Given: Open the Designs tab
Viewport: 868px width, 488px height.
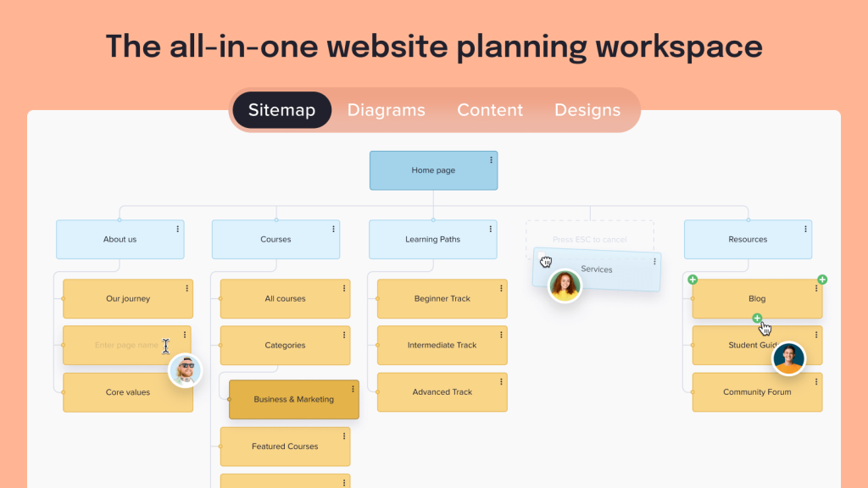Looking at the screenshot, I should pos(587,110).
